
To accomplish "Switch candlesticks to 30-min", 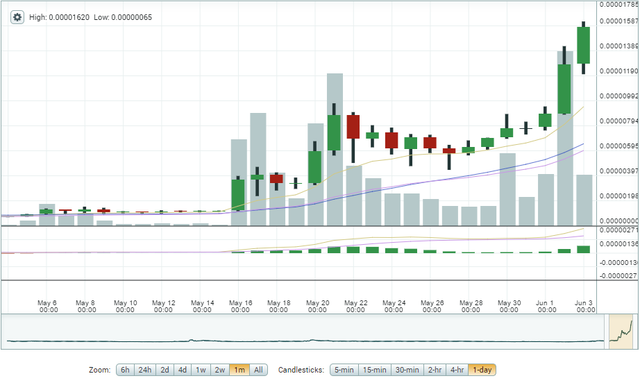I will [407, 370].
